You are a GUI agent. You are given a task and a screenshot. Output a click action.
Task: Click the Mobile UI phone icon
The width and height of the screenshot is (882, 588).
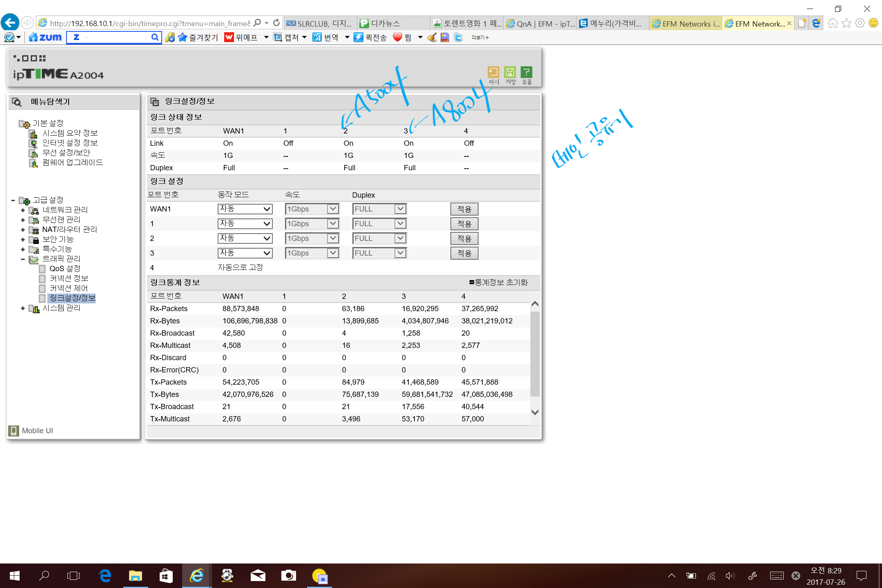coord(13,431)
